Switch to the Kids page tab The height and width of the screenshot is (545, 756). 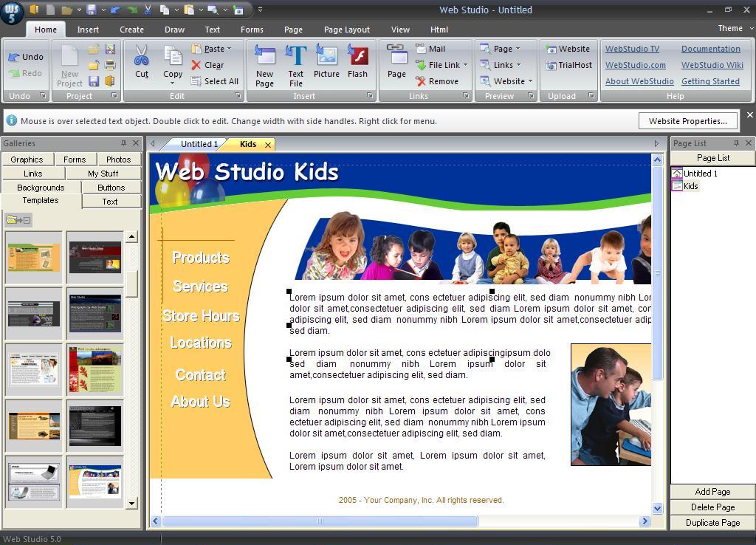pos(248,145)
